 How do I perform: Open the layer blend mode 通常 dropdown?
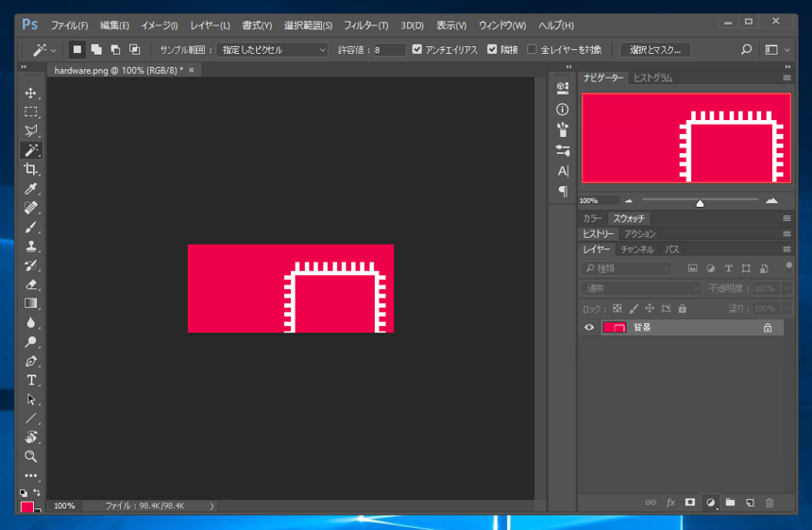coord(641,288)
